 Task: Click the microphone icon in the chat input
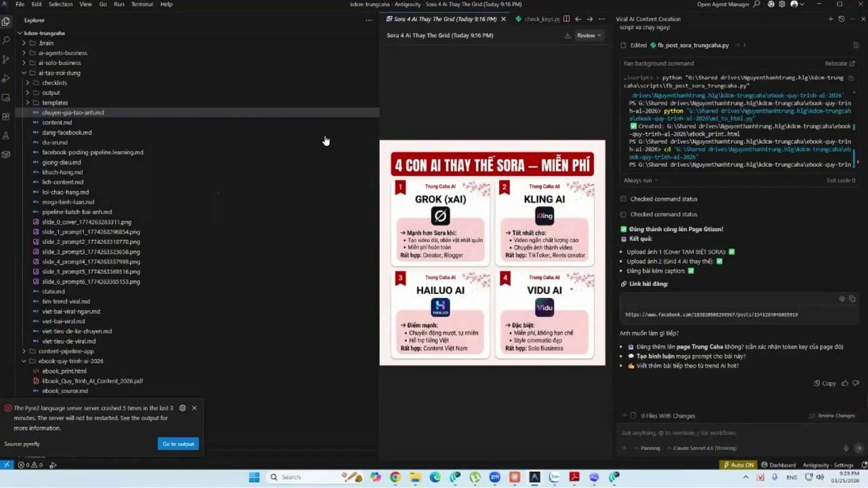point(846,448)
